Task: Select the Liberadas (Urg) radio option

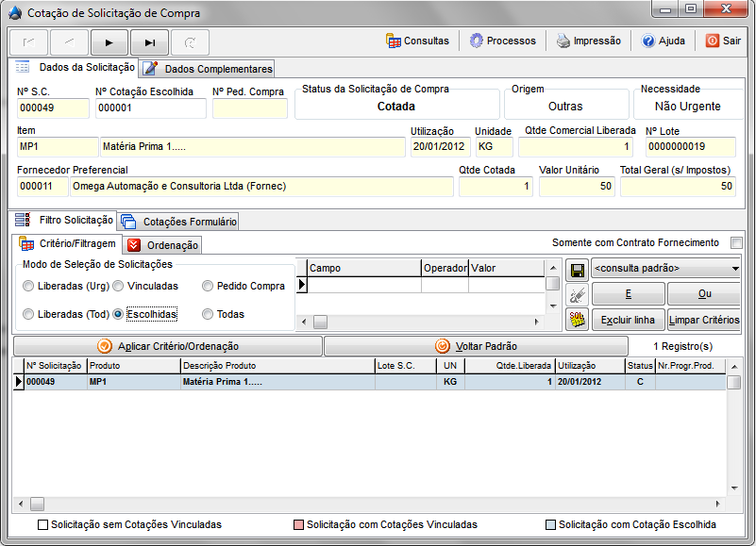Action: coord(29,286)
